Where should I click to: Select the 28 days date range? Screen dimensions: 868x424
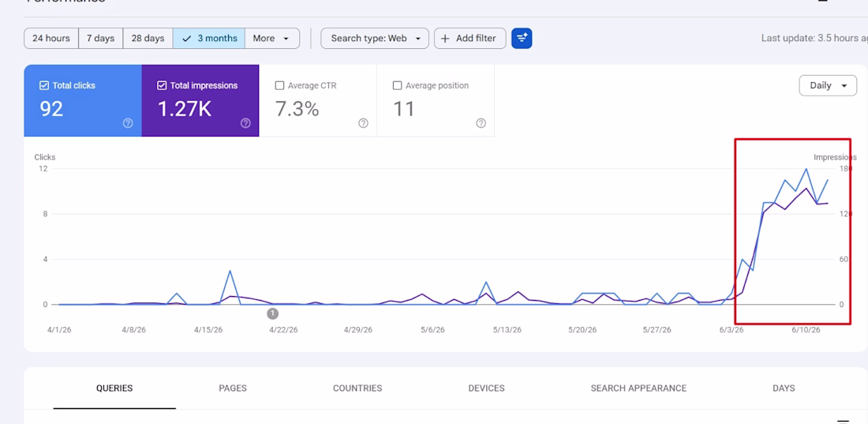coord(148,38)
